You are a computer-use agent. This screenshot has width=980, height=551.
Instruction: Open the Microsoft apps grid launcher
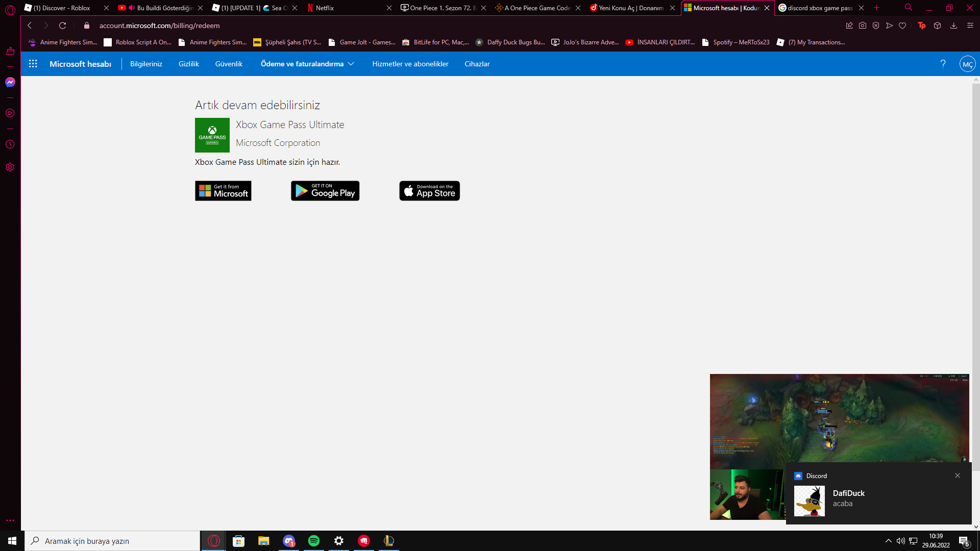point(33,64)
